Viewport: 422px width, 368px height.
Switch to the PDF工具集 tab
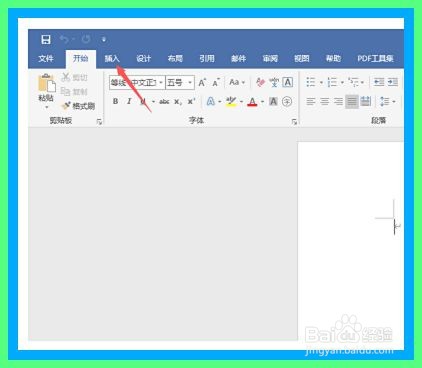click(x=375, y=59)
